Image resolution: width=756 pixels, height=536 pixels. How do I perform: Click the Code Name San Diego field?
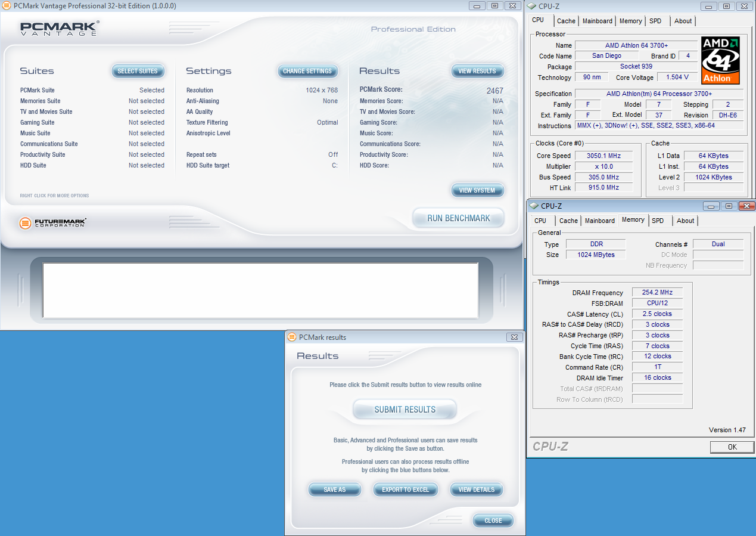[606, 55]
